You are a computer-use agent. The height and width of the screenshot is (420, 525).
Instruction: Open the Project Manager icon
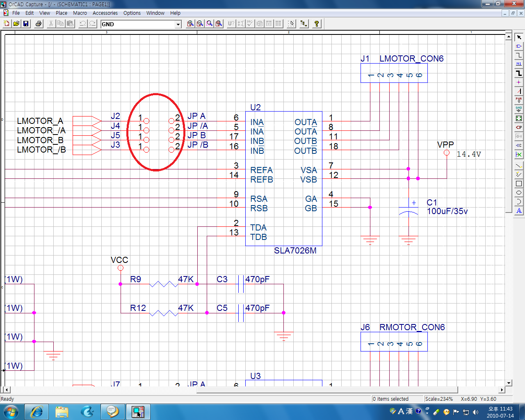coord(304,24)
